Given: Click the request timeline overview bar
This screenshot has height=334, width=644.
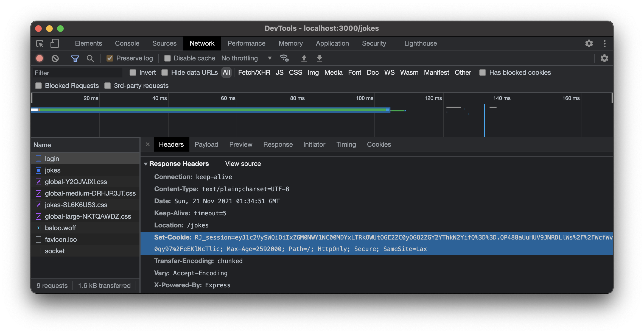Looking at the screenshot, I should [x=220, y=110].
